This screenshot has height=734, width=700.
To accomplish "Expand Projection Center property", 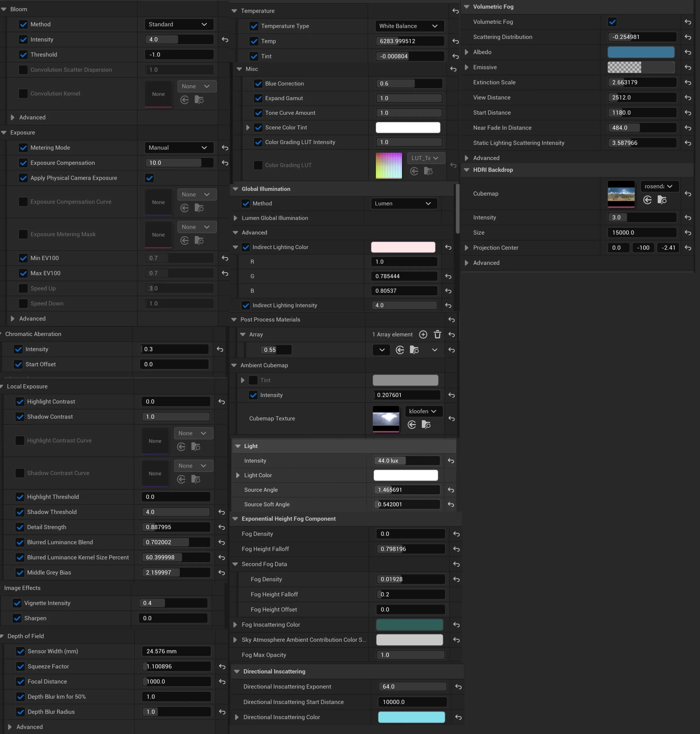I will [x=466, y=248].
